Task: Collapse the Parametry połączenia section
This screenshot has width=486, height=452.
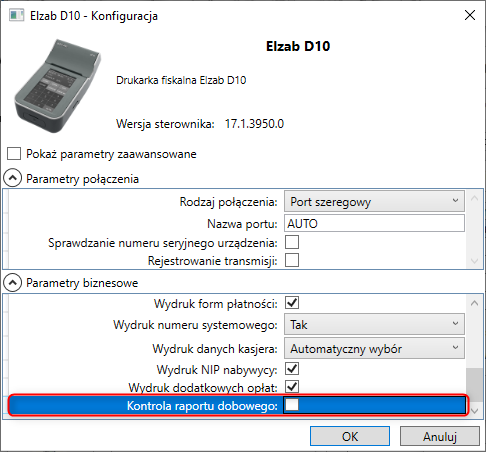Action: (x=12, y=178)
